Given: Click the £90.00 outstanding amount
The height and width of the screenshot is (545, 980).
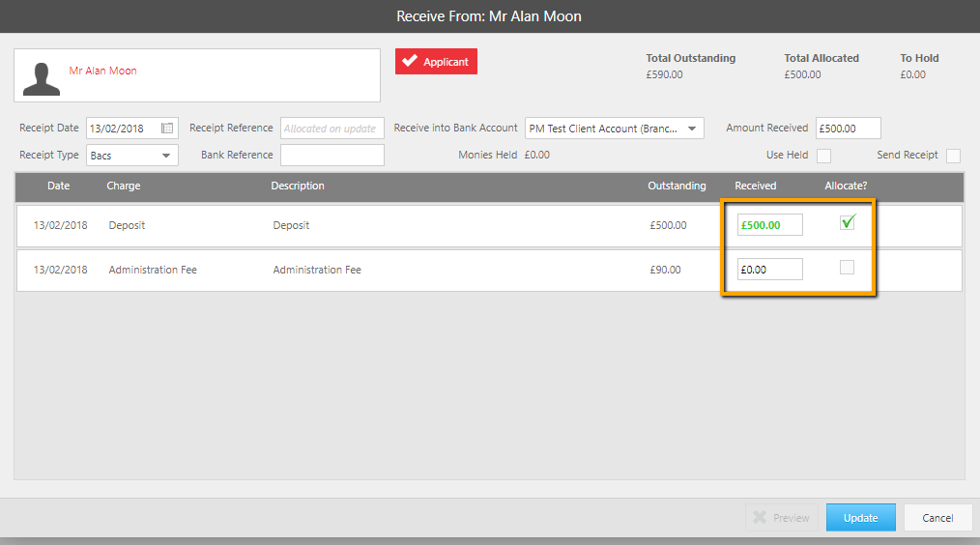Looking at the screenshot, I should pos(665,270).
